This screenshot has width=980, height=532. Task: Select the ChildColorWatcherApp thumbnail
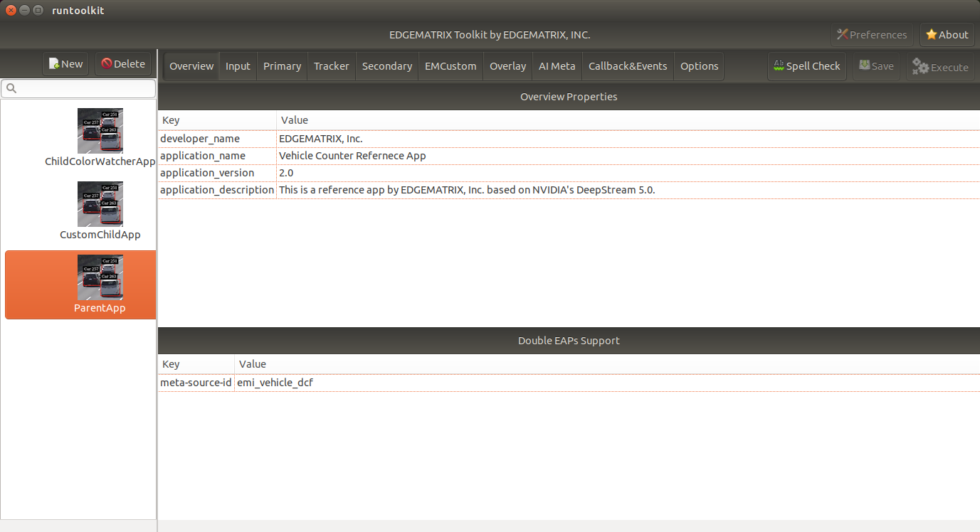pyautogui.click(x=100, y=130)
